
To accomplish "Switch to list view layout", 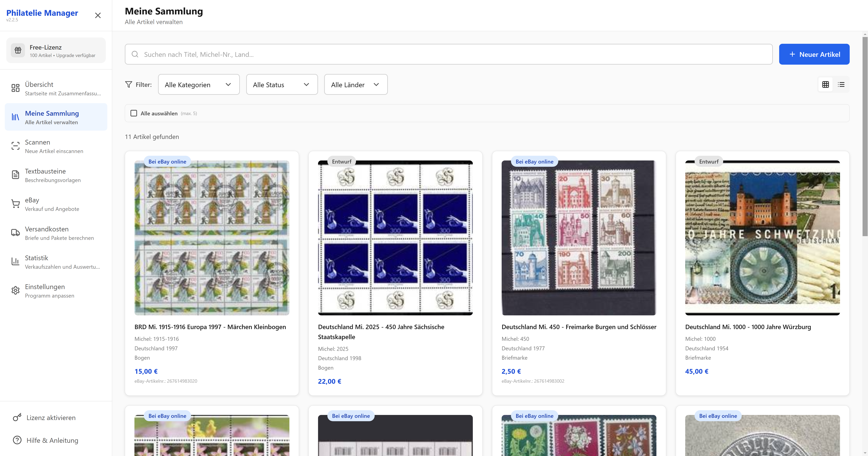I will click(x=841, y=85).
